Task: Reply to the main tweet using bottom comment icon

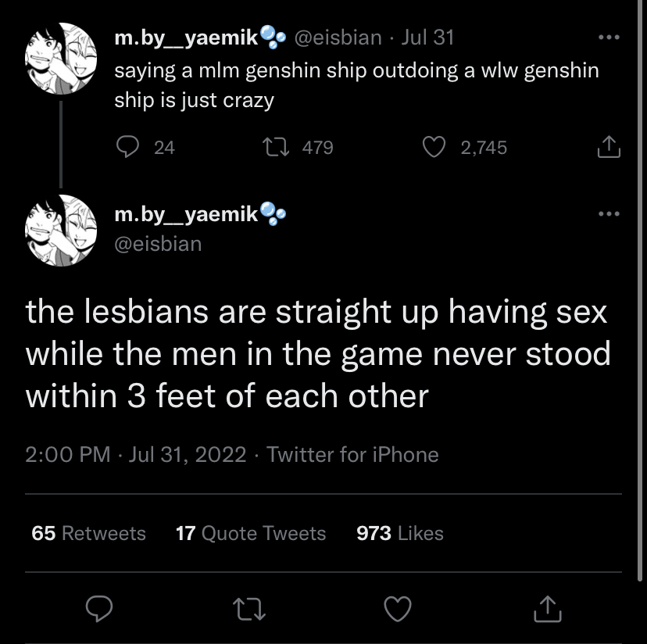Action: tap(99, 609)
